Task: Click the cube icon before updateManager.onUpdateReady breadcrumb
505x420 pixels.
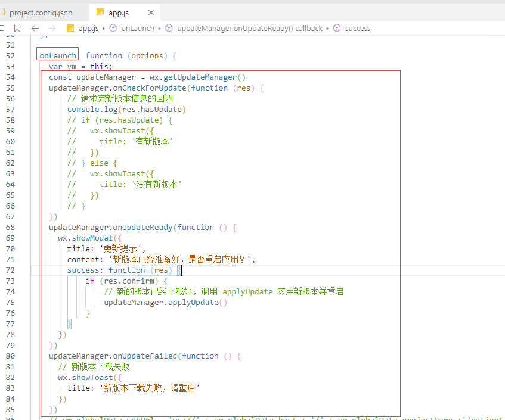Action: 169,29
